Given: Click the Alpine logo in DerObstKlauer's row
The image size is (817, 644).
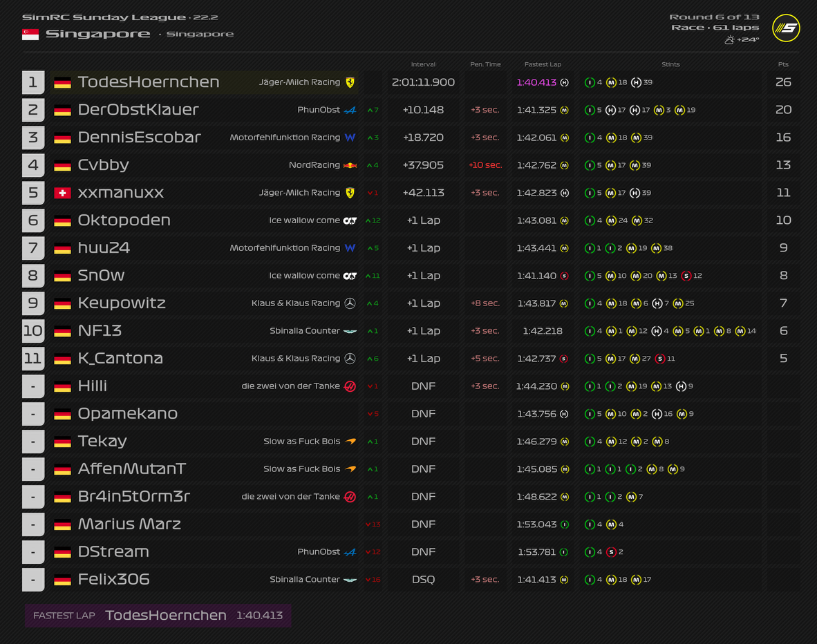Looking at the screenshot, I should (350, 110).
